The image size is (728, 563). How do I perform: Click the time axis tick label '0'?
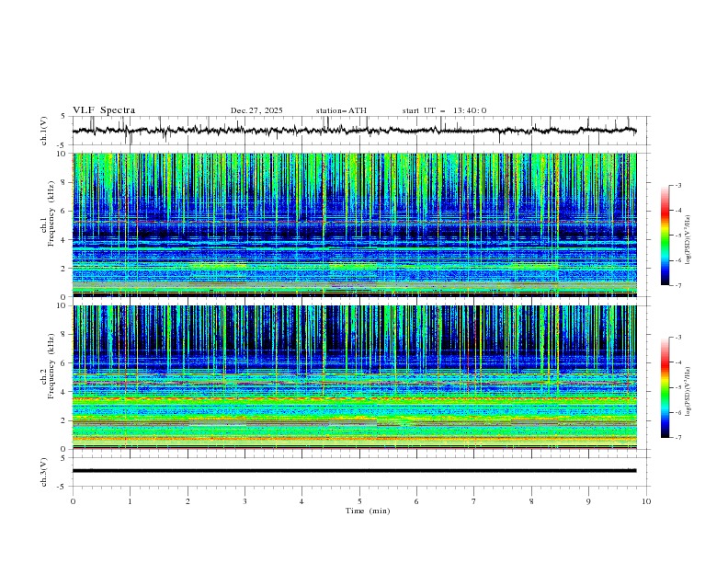point(73,501)
